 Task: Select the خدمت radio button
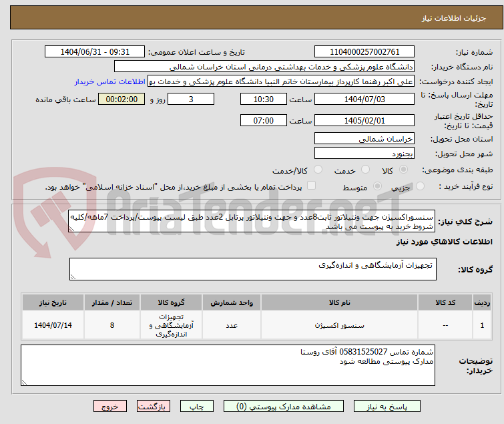coord(365,170)
